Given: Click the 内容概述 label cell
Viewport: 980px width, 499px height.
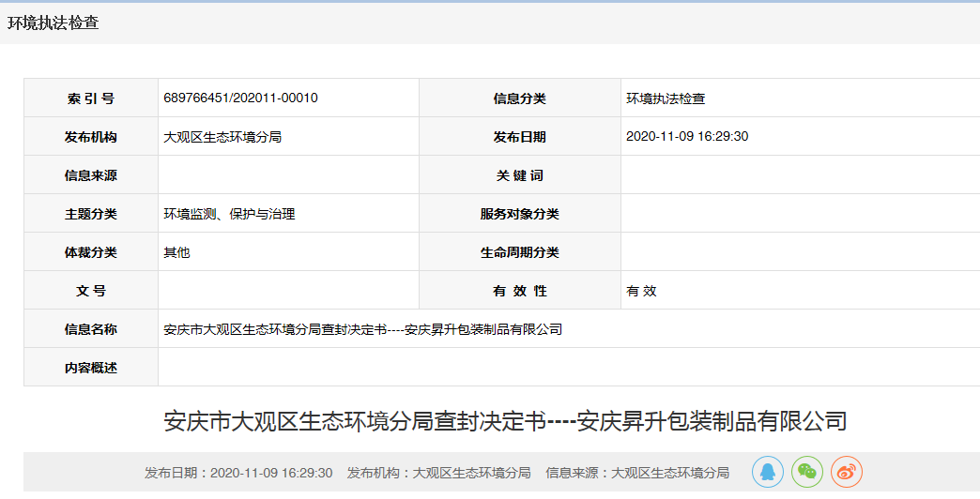Looking at the screenshot, I should [91, 368].
